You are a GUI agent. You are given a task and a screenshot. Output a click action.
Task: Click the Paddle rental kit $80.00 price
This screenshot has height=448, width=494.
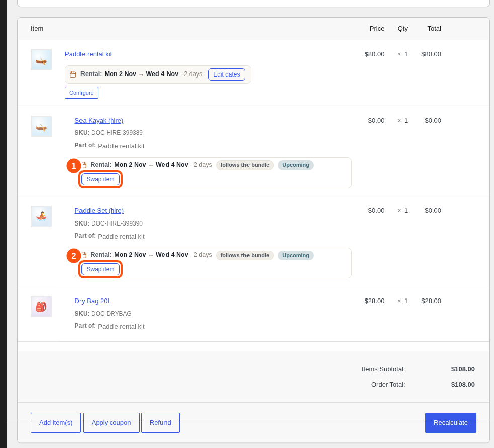point(374,54)
